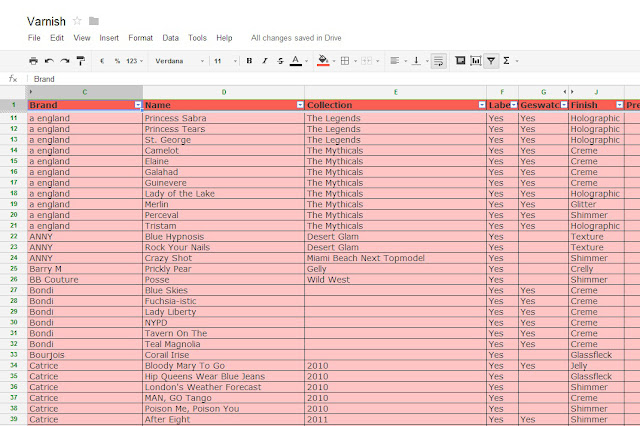Open the text color picker
Viewport: 640px width, 426px height.
pyautogui.click(x=296, y=61)
